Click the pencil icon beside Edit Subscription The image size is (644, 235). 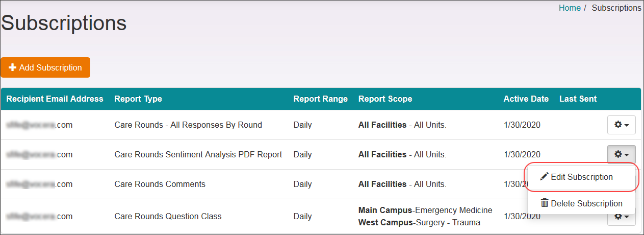(544, 177)
